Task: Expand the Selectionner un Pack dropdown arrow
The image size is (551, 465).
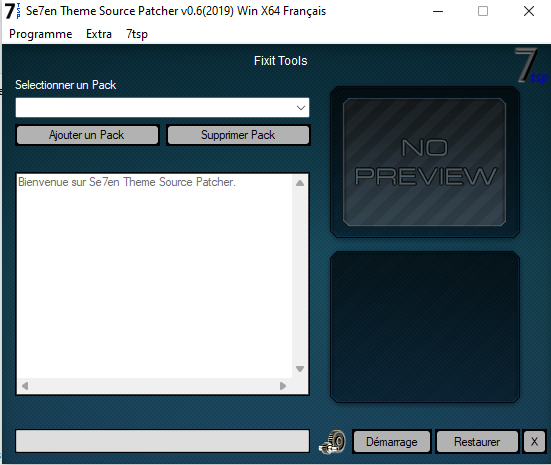Action: point(300,108)
